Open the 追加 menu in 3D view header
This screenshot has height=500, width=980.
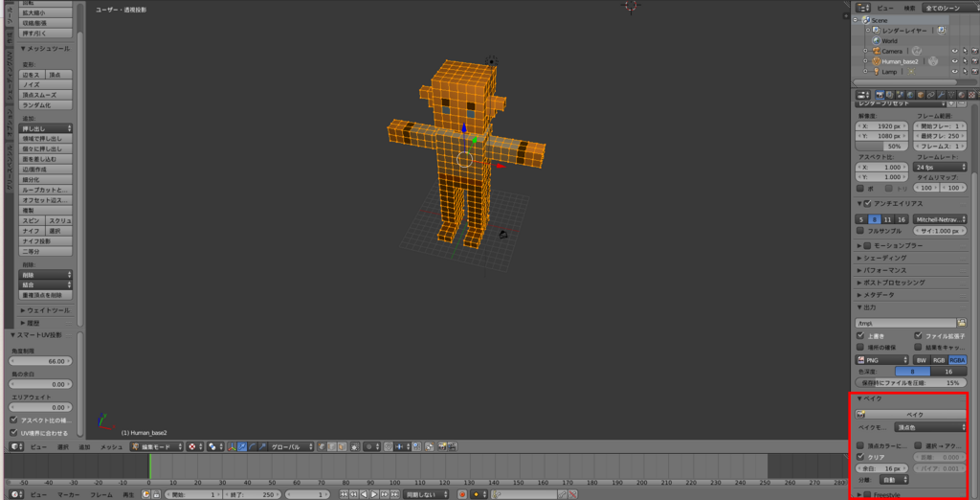click(84, 447)
